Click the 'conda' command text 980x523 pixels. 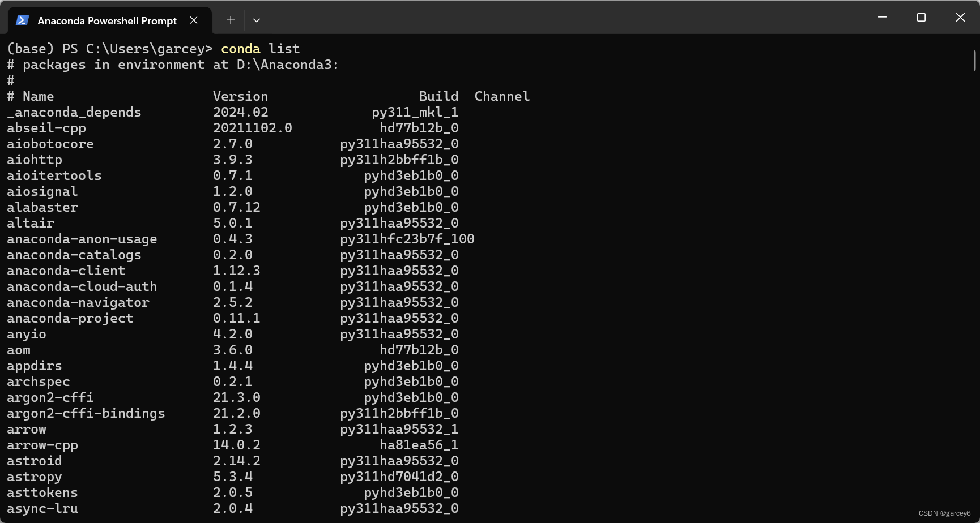pos(241,49)
